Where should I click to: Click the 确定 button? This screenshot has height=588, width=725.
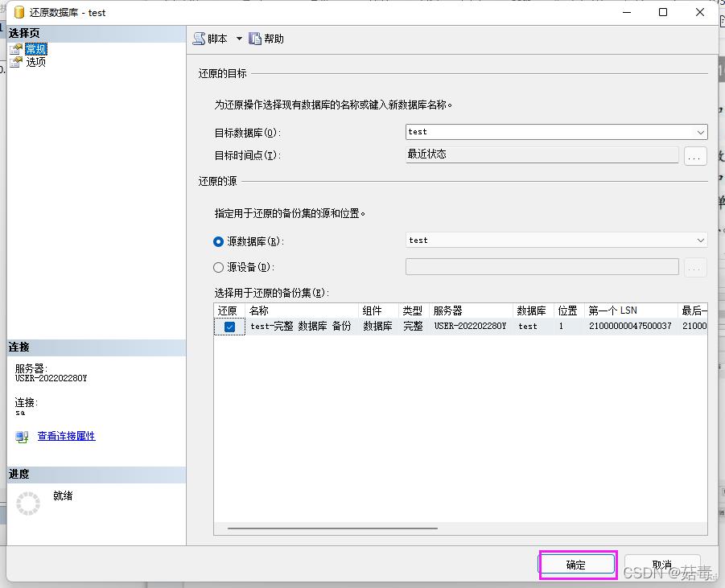(577, 565)
